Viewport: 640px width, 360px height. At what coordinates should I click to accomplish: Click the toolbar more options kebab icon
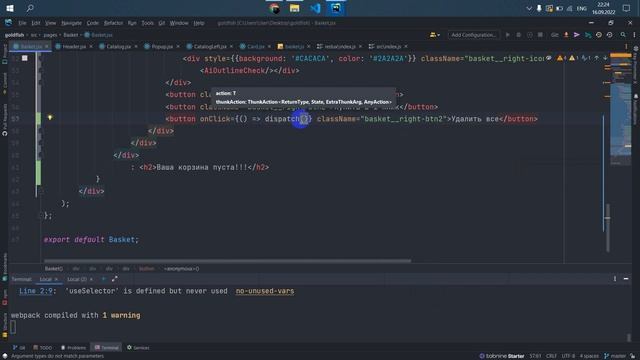(634, 35)
